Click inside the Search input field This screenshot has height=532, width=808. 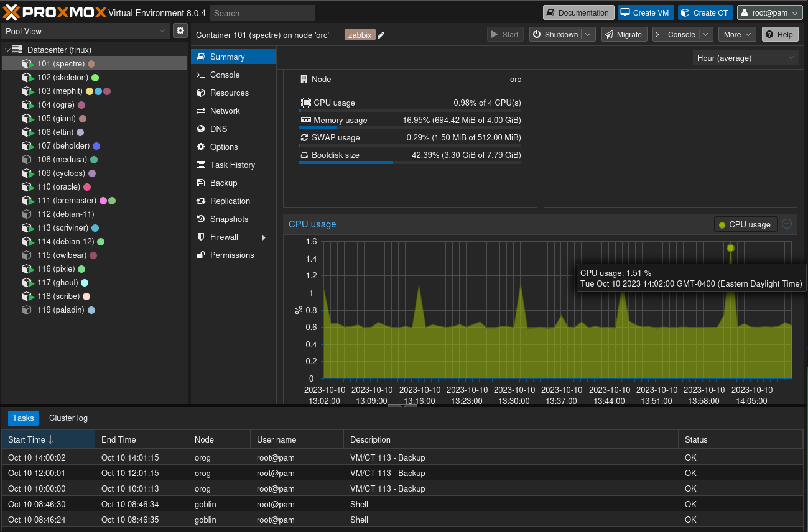pos(262,13)
